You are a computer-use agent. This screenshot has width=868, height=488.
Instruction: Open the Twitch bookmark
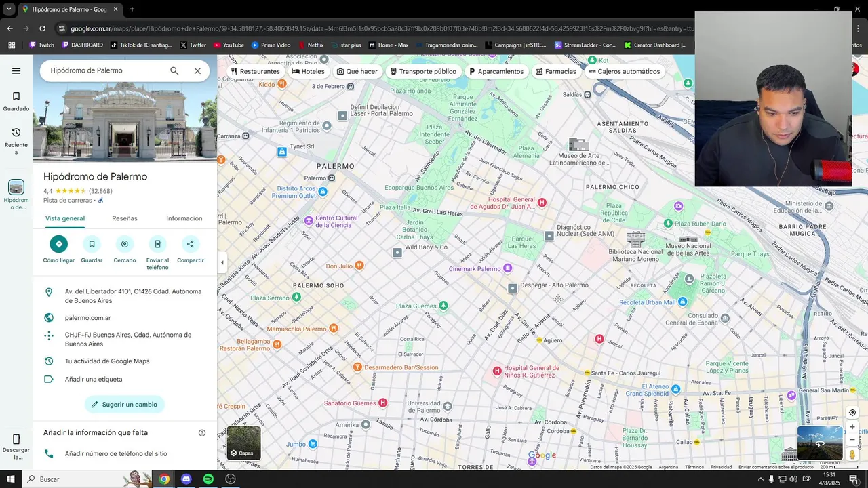pos(41,45)
